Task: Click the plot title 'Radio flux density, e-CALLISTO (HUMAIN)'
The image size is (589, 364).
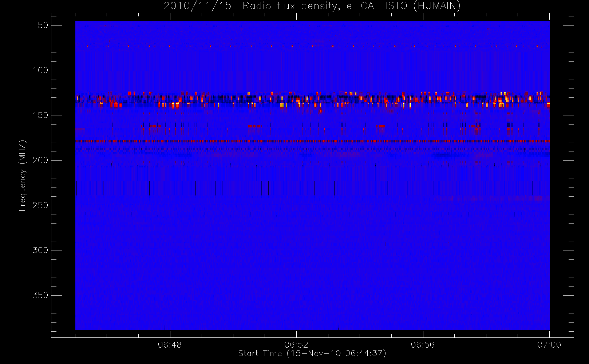Action: 351,6
